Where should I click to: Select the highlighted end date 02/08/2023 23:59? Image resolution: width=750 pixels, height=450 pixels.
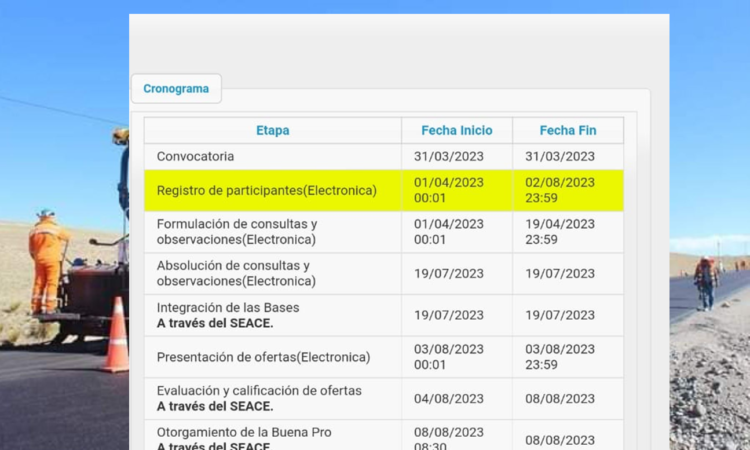560,190
